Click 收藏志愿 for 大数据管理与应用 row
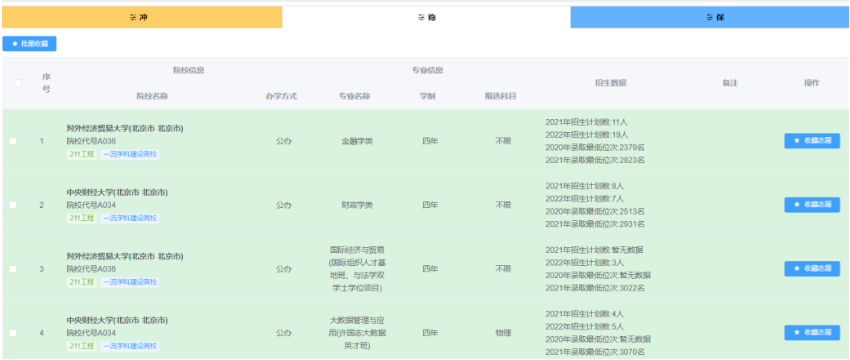This screenshot has width=850, height=360. (812, 333)
